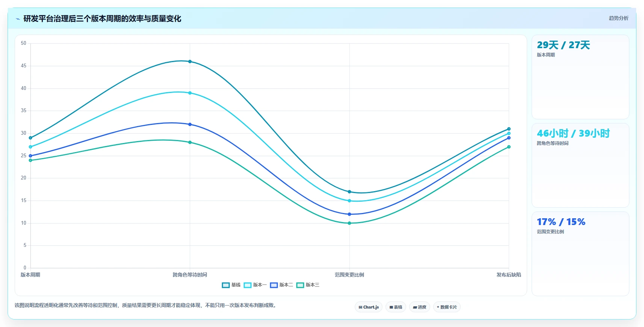
Task: Click the y-axis tick label 25
Action: point(24,155)
